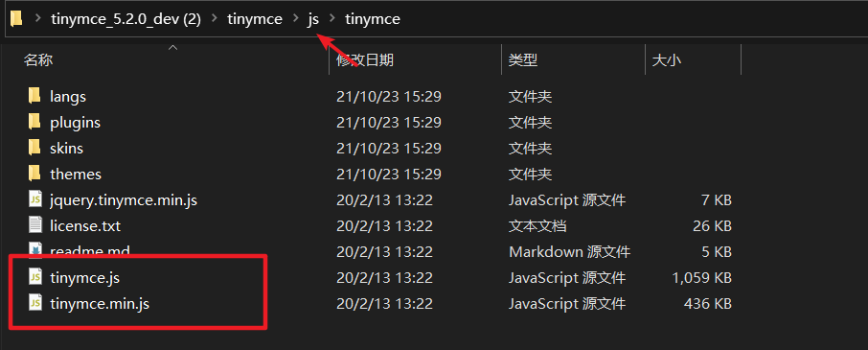Expand the chevron after the address bar folder icon
This screenshot has width=868, height=350.
[x=38, y=19]
